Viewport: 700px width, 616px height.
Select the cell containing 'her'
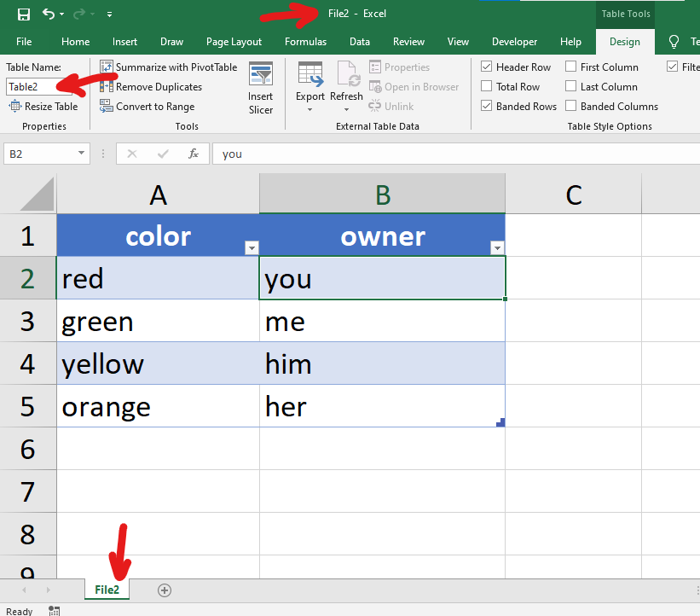[x=382, y=406]
